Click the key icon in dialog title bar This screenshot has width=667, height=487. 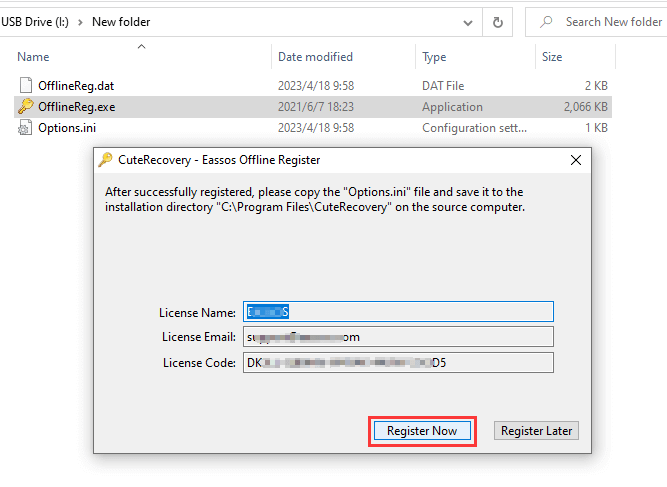(x=105, y=160)
